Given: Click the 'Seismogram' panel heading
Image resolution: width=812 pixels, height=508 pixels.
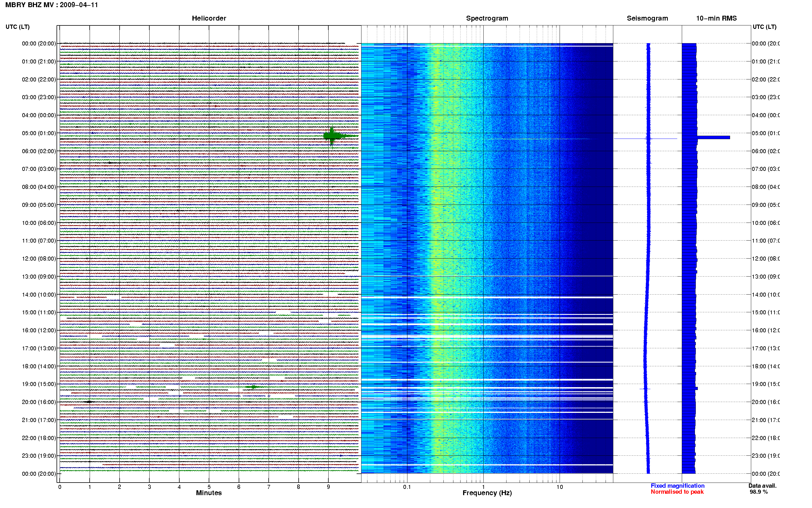Looking at the screenshot, I should [647, 19].
